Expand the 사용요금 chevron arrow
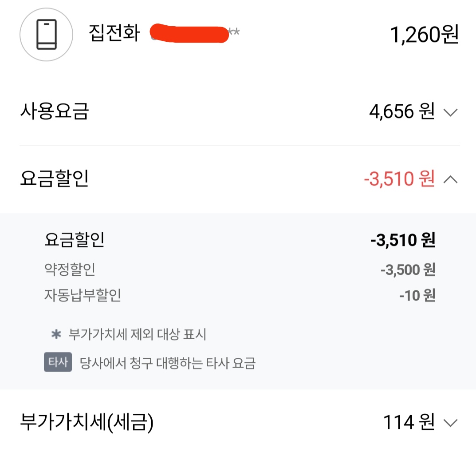Viewport: 476px width, 452px height. (450, 113)
